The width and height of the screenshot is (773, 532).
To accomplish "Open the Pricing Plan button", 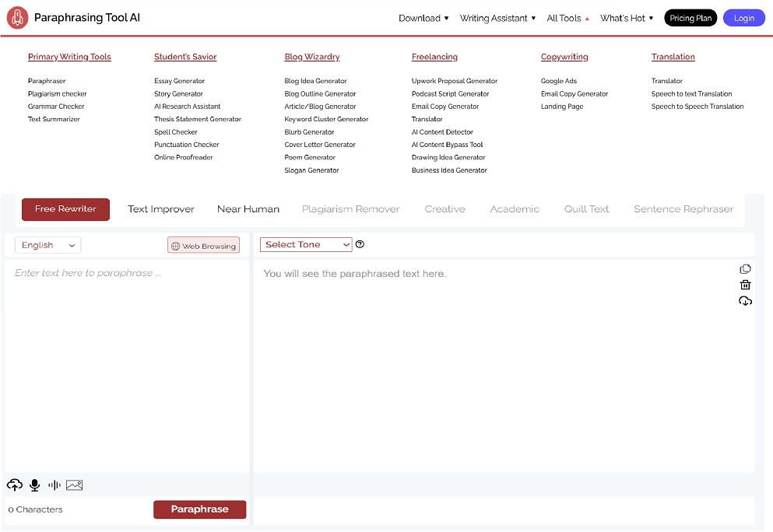I will pos(690,18).
